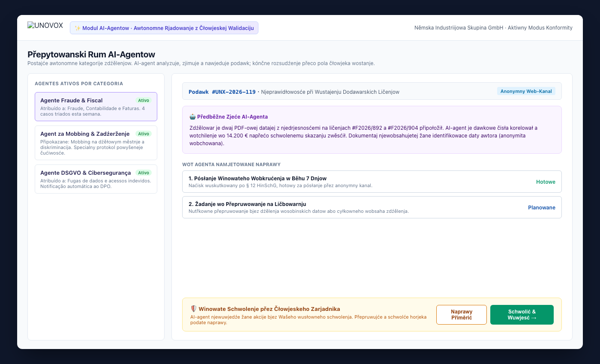Click the Podawk #UNX-2026-119 identifier
Viewport: 600px width, 364px height.
[222, 92]
